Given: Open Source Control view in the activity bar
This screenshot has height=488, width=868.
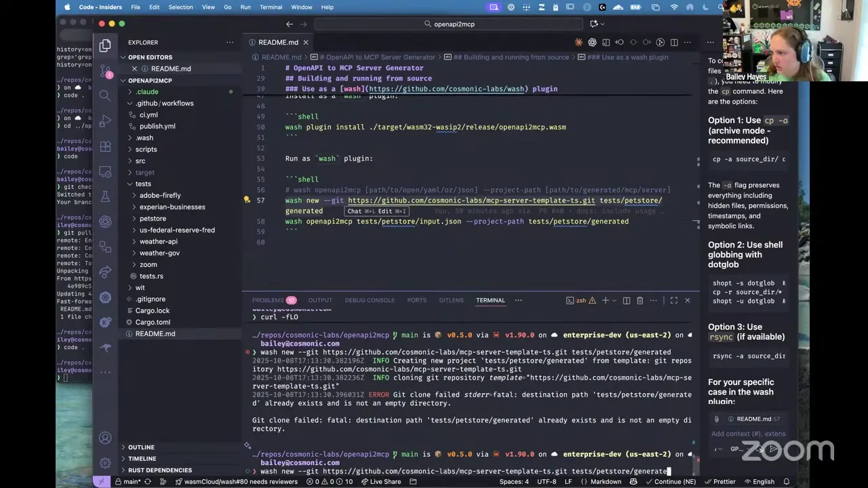Looking at the screenshot, I should pyautogui.click(x=105, y=70).
